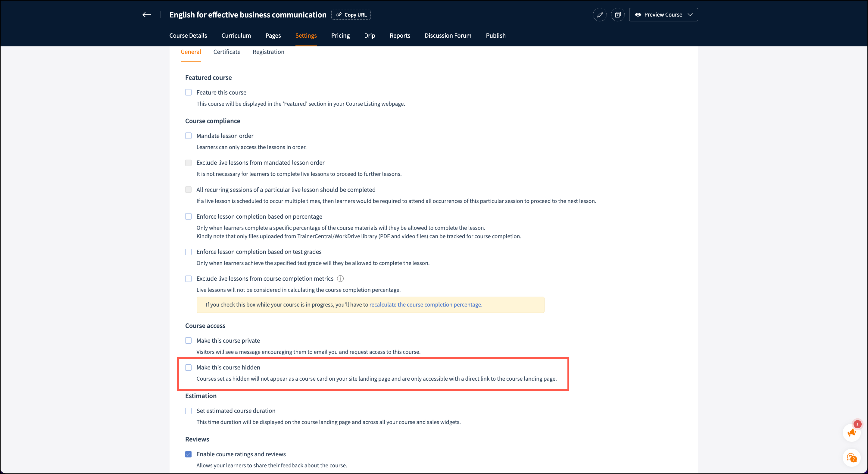
Task: Expand the Preview Course dropdown arrow
Action: click(x=690, y=15)
